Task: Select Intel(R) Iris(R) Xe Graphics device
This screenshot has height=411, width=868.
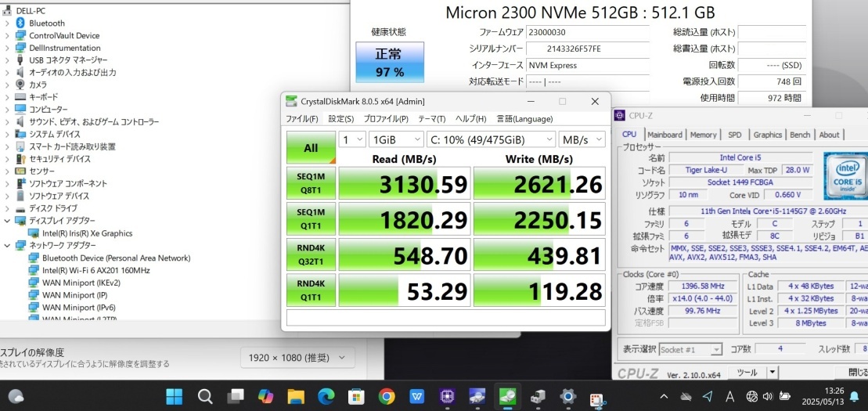Action: [88, 233]
